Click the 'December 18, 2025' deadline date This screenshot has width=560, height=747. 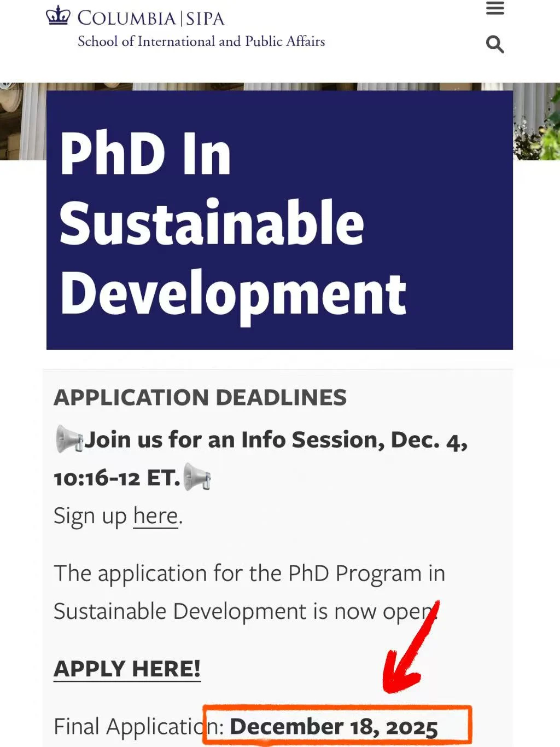point(334,727)
